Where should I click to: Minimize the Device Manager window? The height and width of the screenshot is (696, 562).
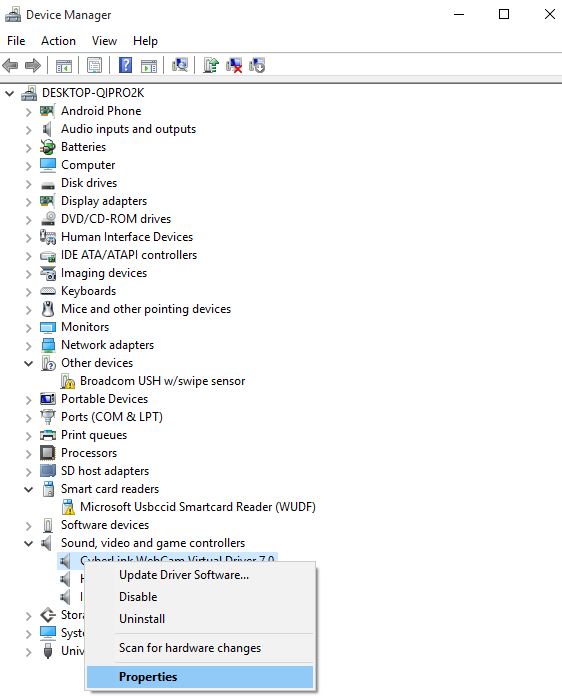pyautogui.click(x=459, y=15)
